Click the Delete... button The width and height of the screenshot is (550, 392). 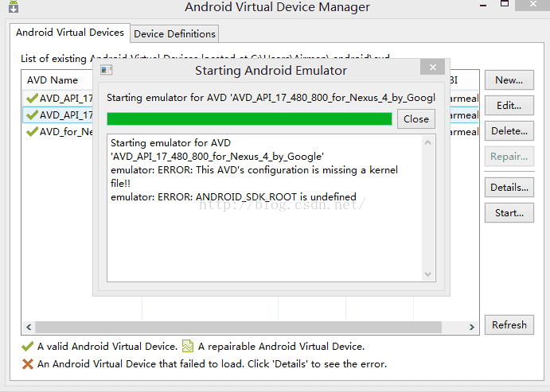(x=509, y=131)
